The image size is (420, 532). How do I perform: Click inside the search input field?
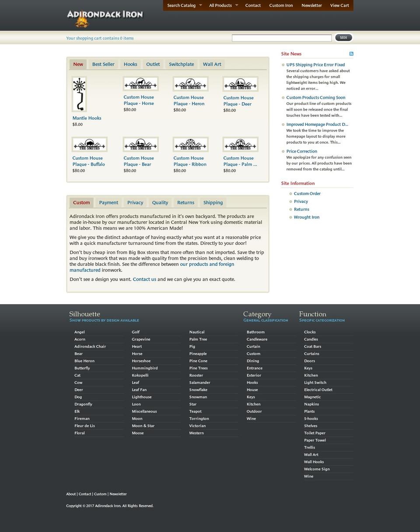click(x=282, y=37)
